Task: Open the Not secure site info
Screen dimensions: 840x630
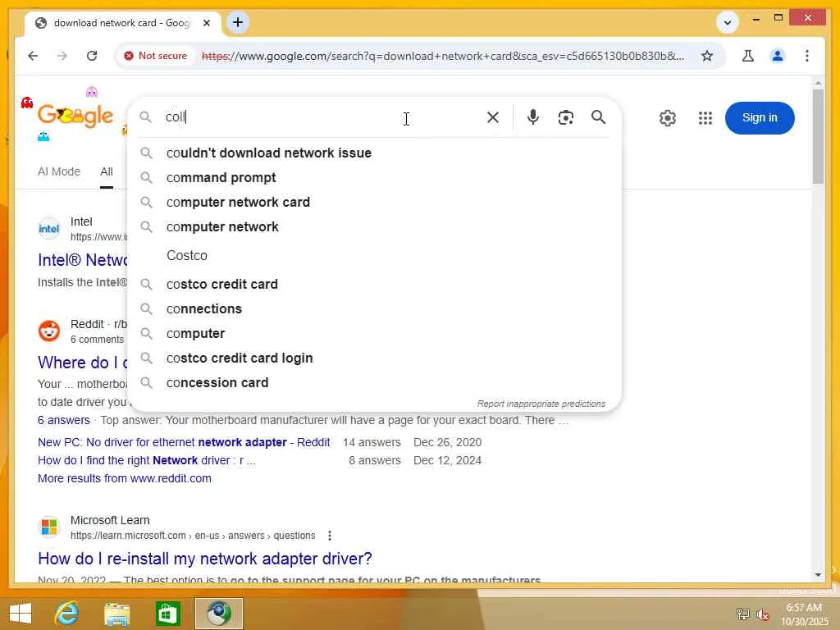Action: 155,56
